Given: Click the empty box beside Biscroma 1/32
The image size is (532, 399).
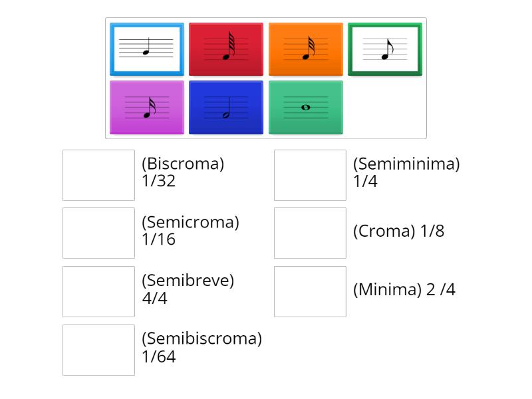Looking at the screenshot, I should coord(98,175).
